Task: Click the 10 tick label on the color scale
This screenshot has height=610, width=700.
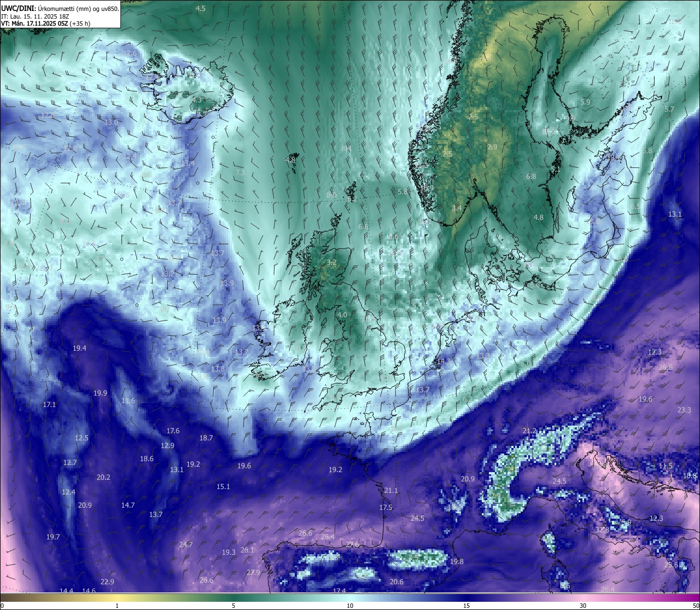Action: [350, 606]
